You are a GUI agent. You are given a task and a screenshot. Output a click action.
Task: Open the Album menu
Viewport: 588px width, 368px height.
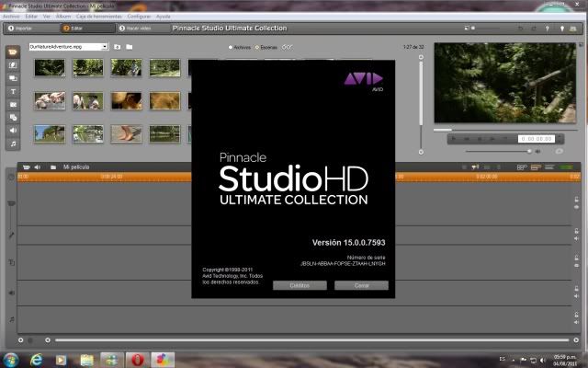(x=62, y=17)
